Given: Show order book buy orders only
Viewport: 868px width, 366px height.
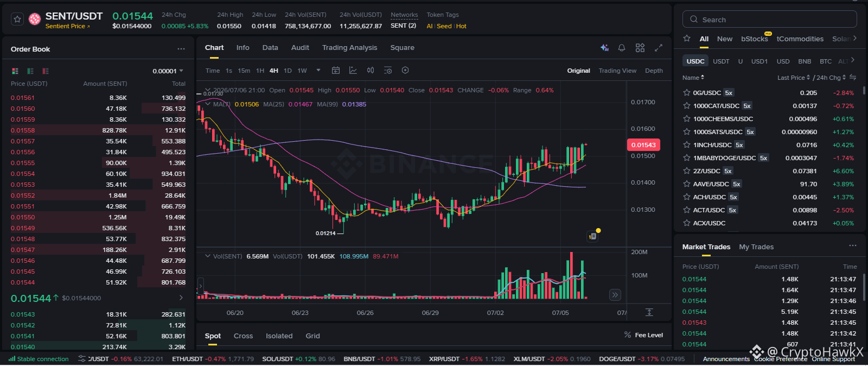Looking at the screenshot, I should 30,71.
